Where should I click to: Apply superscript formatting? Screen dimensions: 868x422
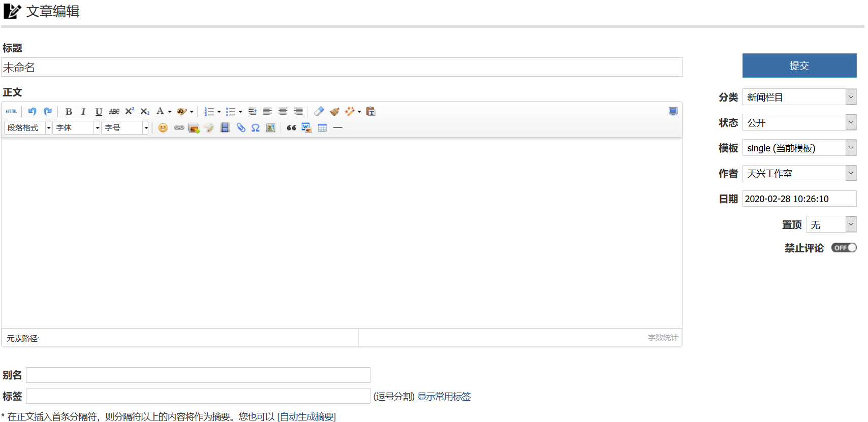(130, 111)
